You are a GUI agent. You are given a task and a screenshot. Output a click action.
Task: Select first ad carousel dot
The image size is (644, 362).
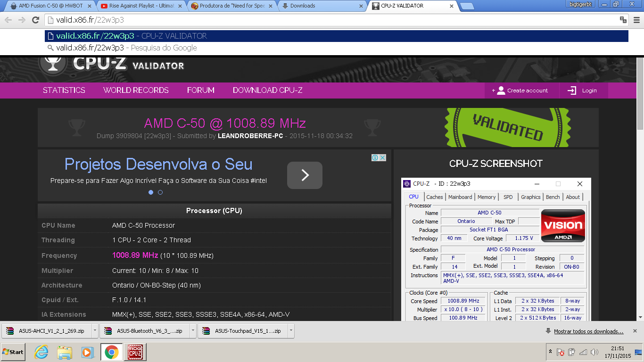[x=151, y=192]
